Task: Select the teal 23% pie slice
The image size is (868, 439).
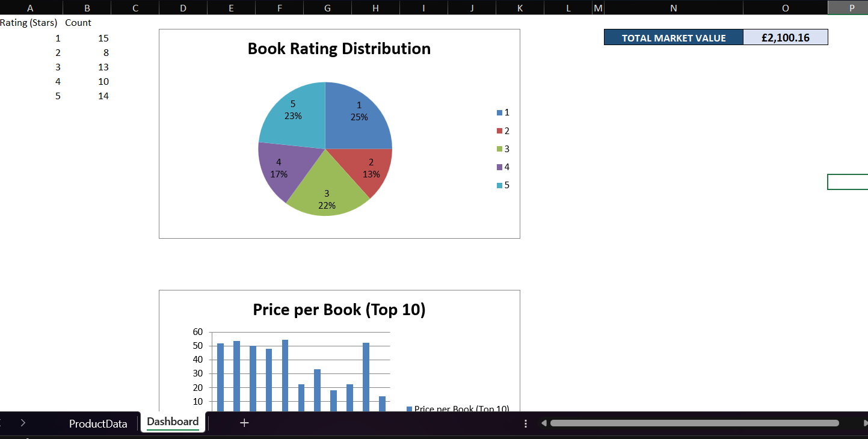Action: pos(293,114)
